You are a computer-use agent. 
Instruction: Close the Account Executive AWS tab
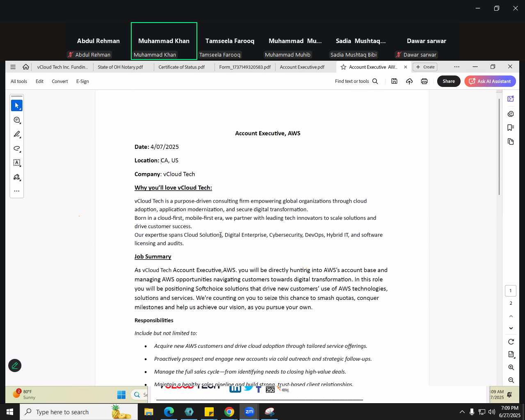(406, 67)
